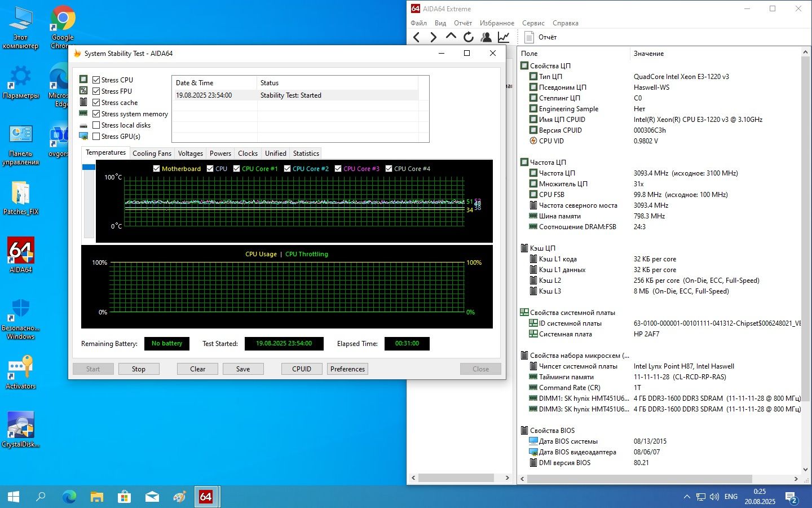Open Панель управления desktop icon
This screenshot has width=812, height=508.
(x=21, y=145)
